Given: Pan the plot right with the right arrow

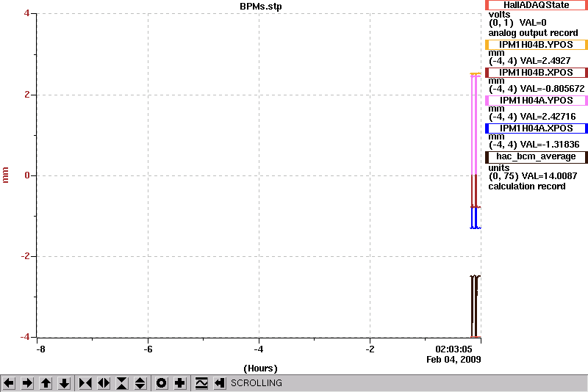Looking at the screenshot, I should 27,383.
